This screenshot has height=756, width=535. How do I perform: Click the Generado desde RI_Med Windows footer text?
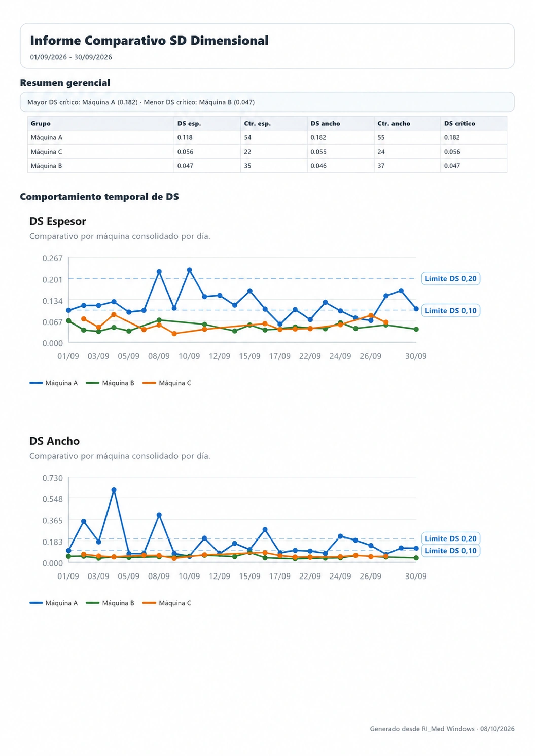click(x=442, y=729)
